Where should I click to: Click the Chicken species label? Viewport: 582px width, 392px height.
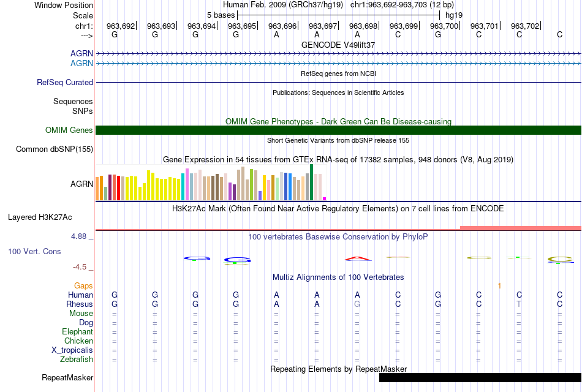[78, 341]
